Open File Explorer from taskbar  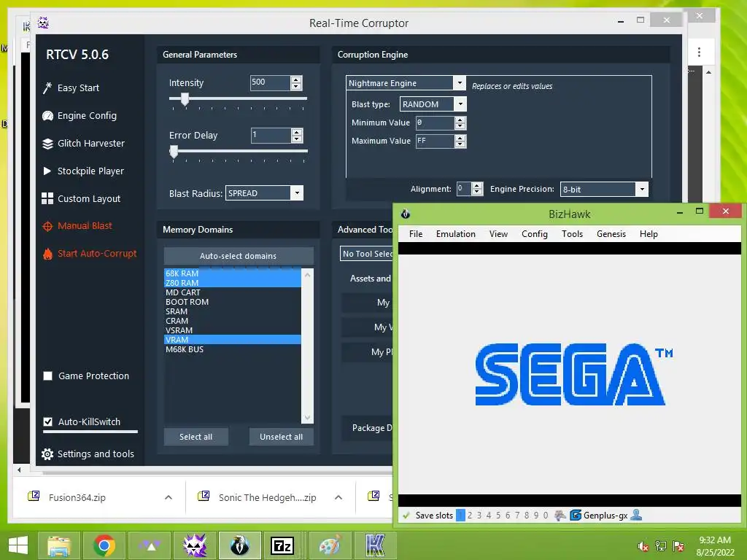coord(59,545)
